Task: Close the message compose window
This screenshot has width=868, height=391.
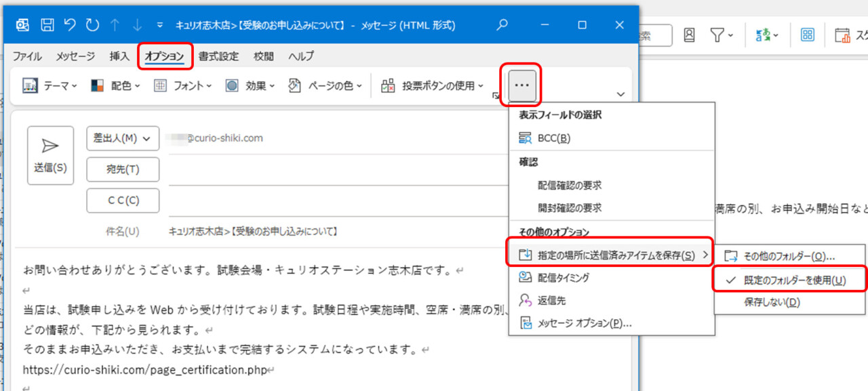Action: point(619,25)
